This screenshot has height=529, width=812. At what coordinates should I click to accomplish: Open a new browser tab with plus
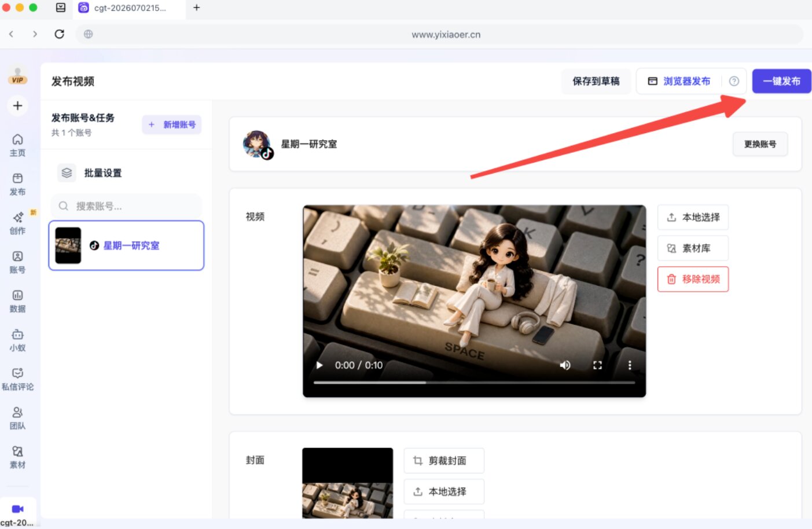click(x=196, y=8)
